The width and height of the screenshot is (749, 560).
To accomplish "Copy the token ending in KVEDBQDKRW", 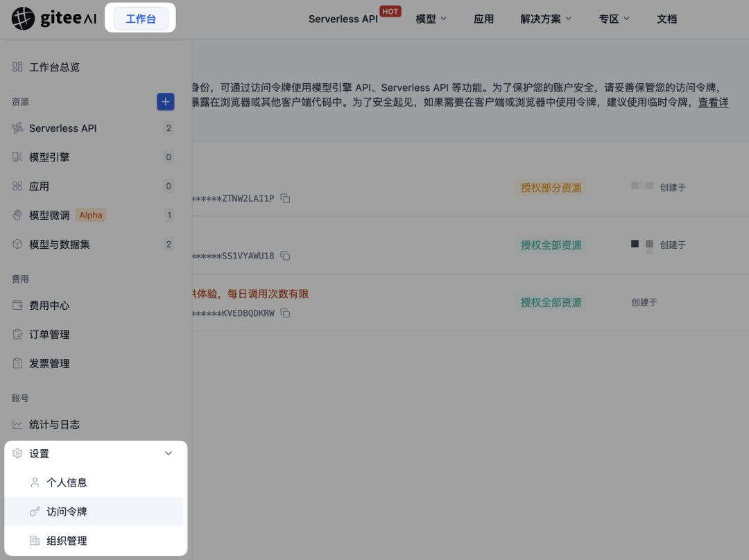I will click(x=284, y=313).
